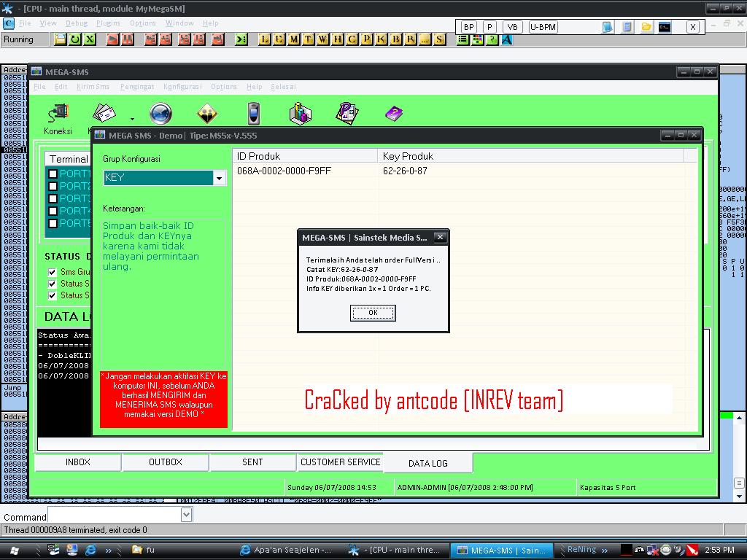
Task: Open debugging options via green list icon
Action: 463,39
